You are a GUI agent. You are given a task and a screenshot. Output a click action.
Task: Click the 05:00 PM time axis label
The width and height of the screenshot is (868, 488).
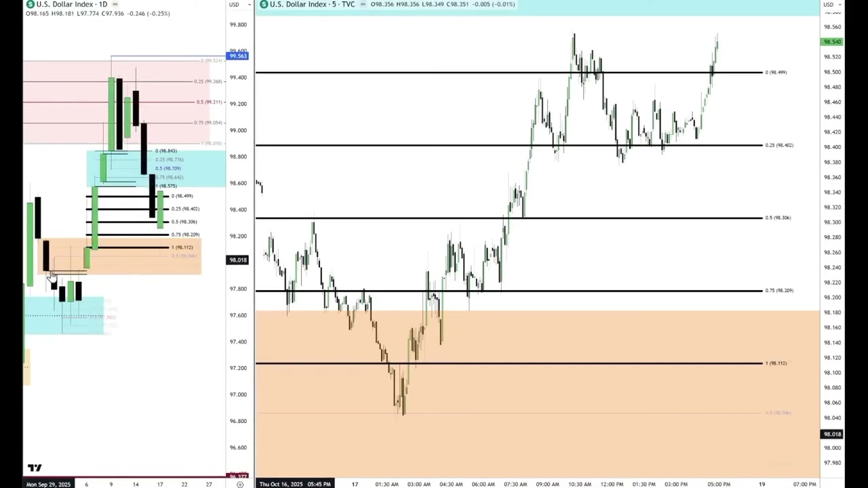coord(719,484)
